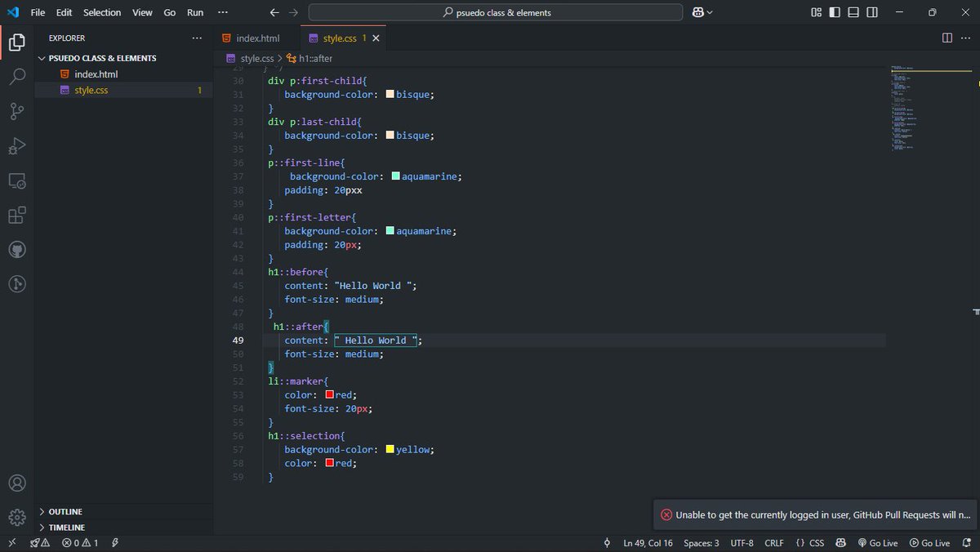The width and height of the screenshot is (980, 552).
Task: Toggle the Primary Side Bar visibility
Action: (x=833, y=11)
